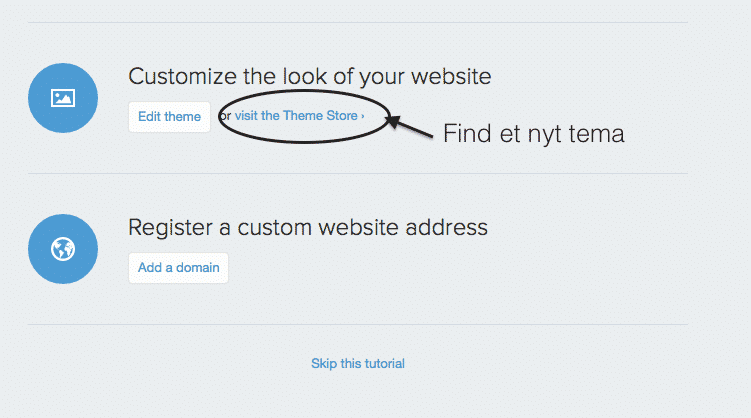Skip this tutorial
Viewport: 751px width, 418px height.
point(358,363)
